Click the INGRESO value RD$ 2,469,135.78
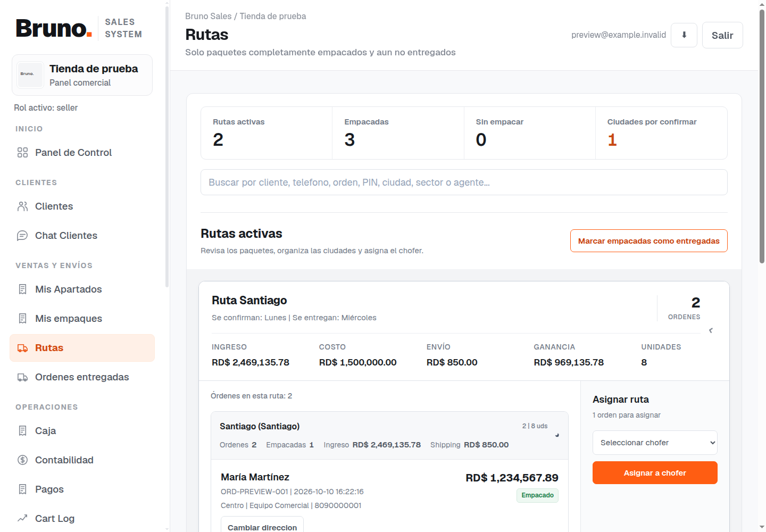This screenshot has width=766, height=532. pyautogui.click(x=251, y=362)
